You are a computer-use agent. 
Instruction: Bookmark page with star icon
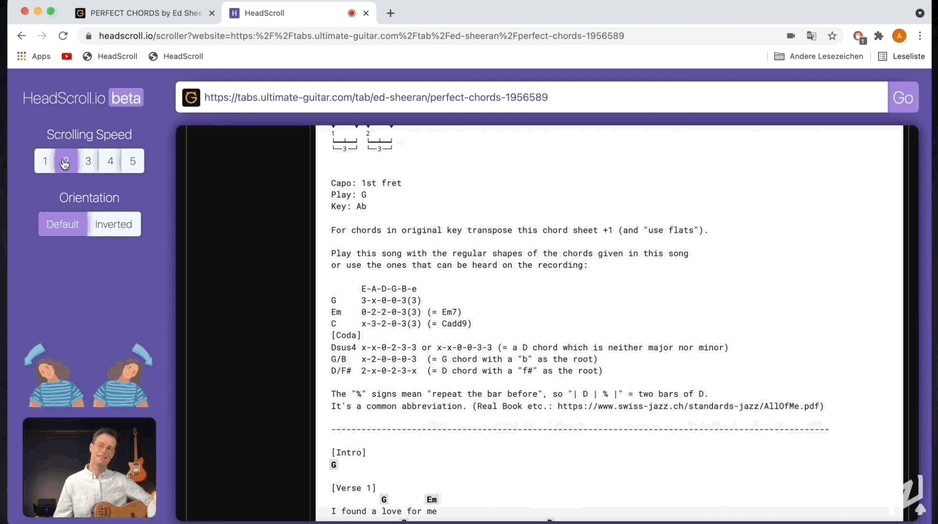(x=832, y=36)
